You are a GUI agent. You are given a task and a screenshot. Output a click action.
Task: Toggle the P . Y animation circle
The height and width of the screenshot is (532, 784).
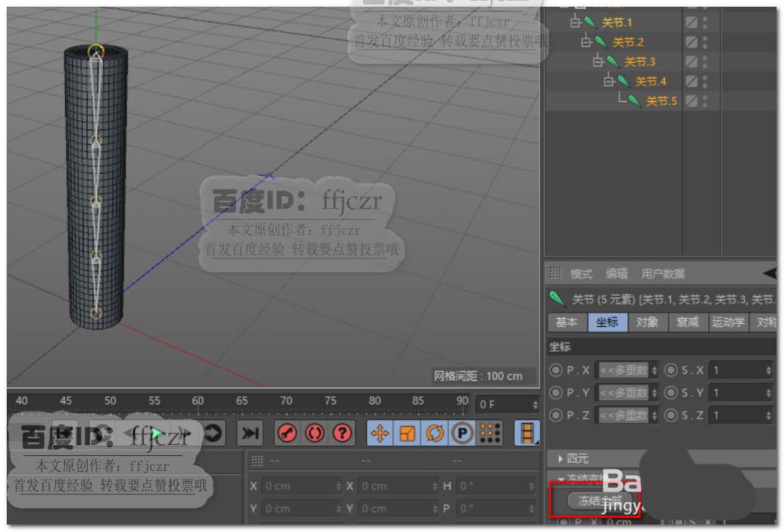(x=556, y=393)
